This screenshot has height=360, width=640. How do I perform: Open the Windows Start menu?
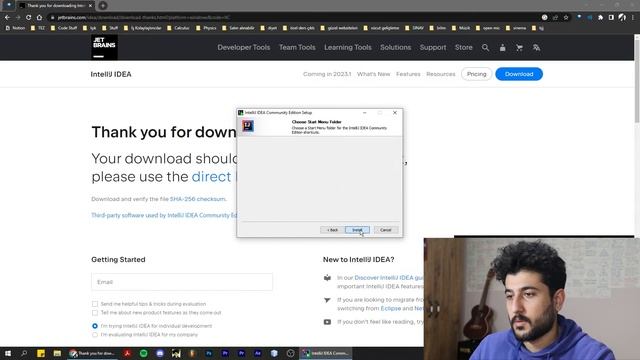coord(8,353)
